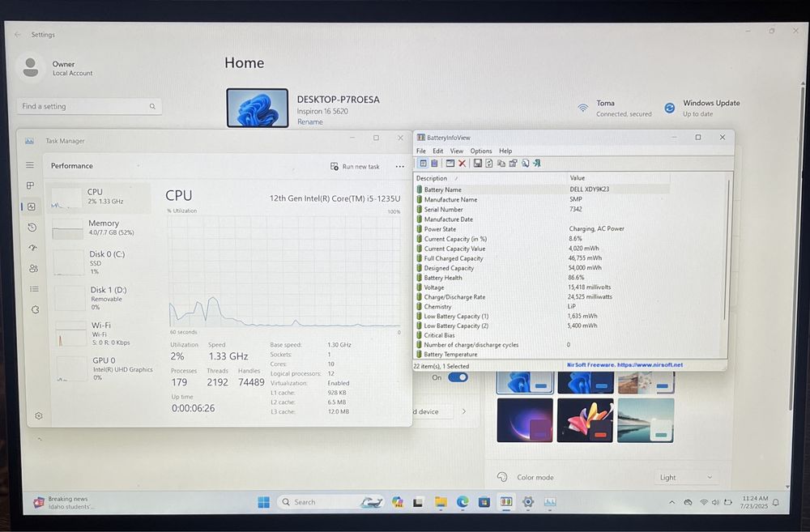Open Microsoft Store from the taskbar
The height and width of the screenshot is (532, 810).
(x=484, y=502)
